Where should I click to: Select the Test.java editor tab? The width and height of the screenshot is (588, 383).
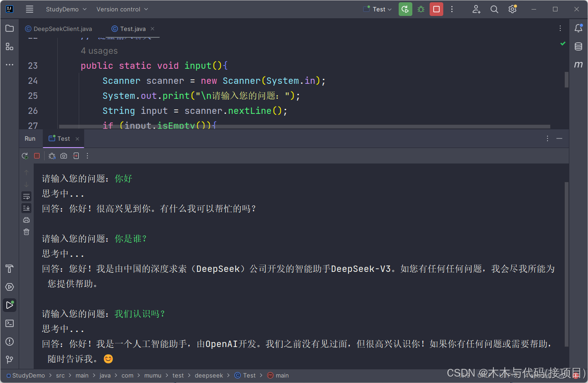(x=129, y=29)
